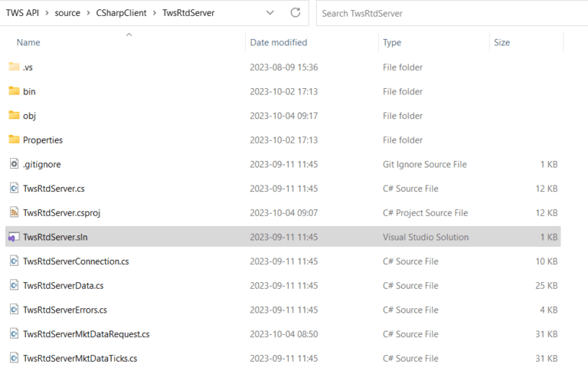Navigate to CSharpClient in the breadcrumb path

point(121,13)
